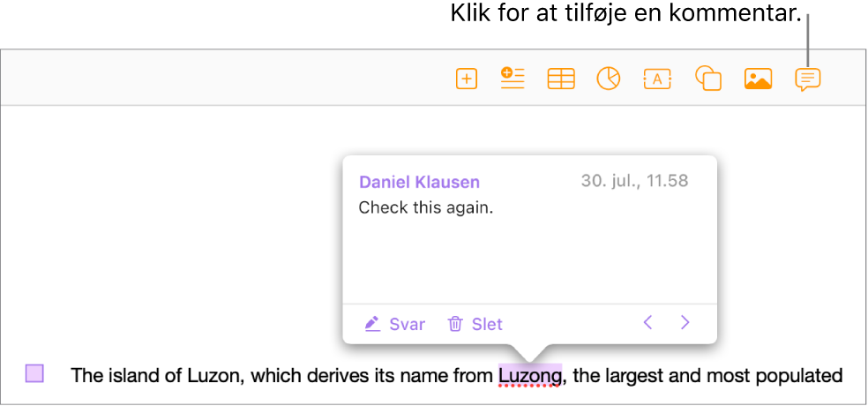Go to next comment with right chevron

(685, 322)
